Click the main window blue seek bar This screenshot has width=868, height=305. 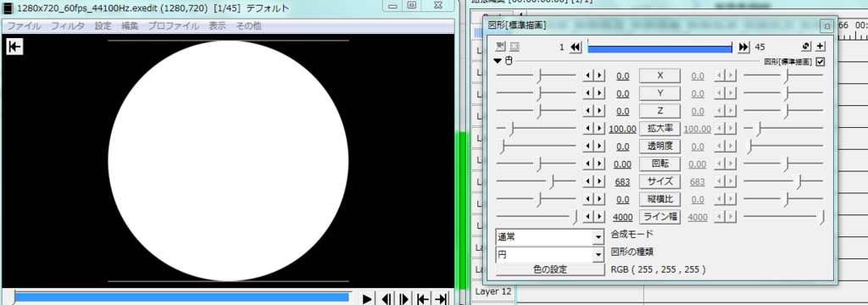pyautogui.click(x=181, y=297)
